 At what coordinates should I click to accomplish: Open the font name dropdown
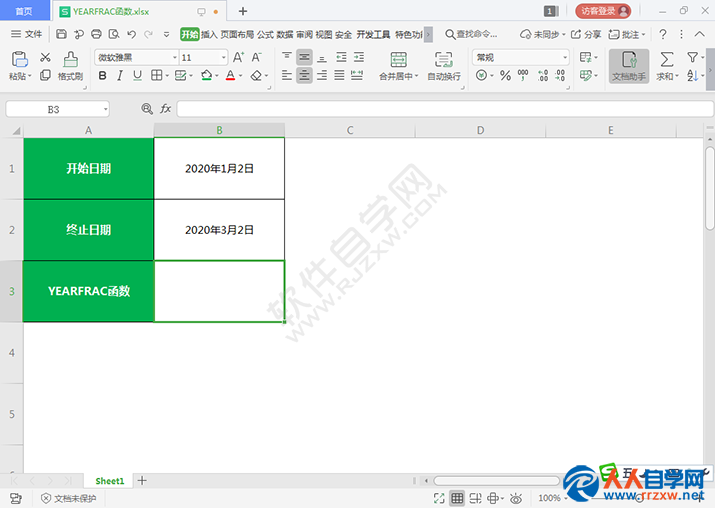click(x=175, y=57)
